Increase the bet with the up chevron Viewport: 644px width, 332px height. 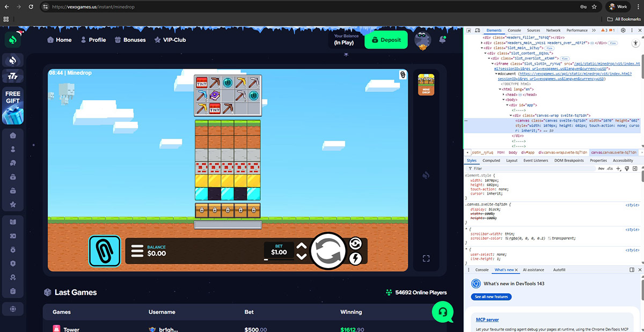coord(302,246)
